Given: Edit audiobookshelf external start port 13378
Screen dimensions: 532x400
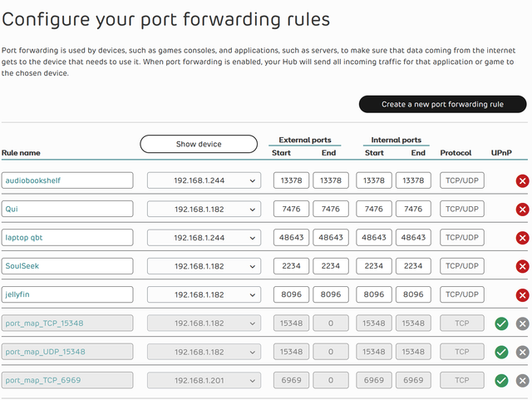Looking at the screenshot, I should pyautogui.click(x=291, y=180).
